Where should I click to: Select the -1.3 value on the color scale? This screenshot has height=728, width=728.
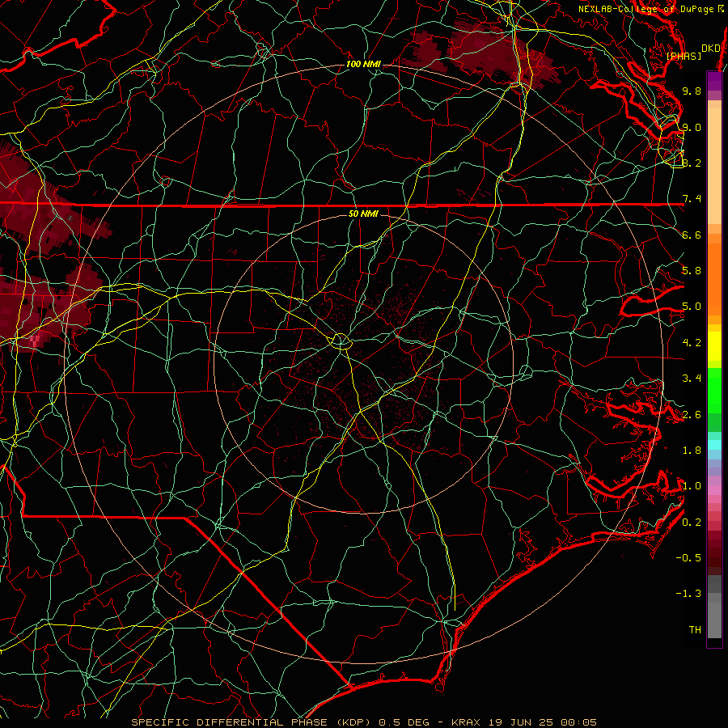pyautogui.click(x=688, y=594)
